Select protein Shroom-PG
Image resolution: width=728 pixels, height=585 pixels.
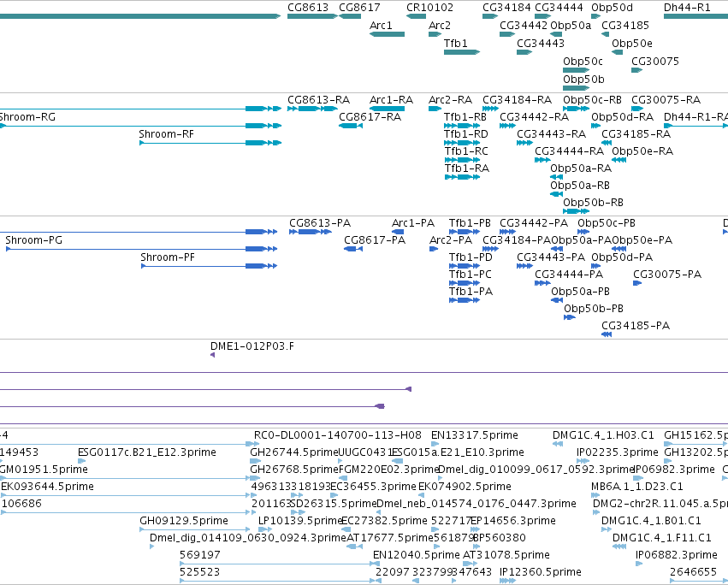(x=141, y=249)
